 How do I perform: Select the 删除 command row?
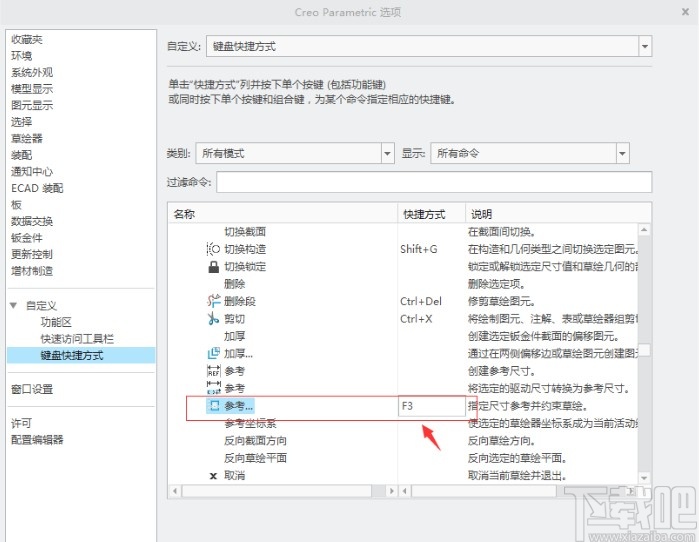coord(234,284)
